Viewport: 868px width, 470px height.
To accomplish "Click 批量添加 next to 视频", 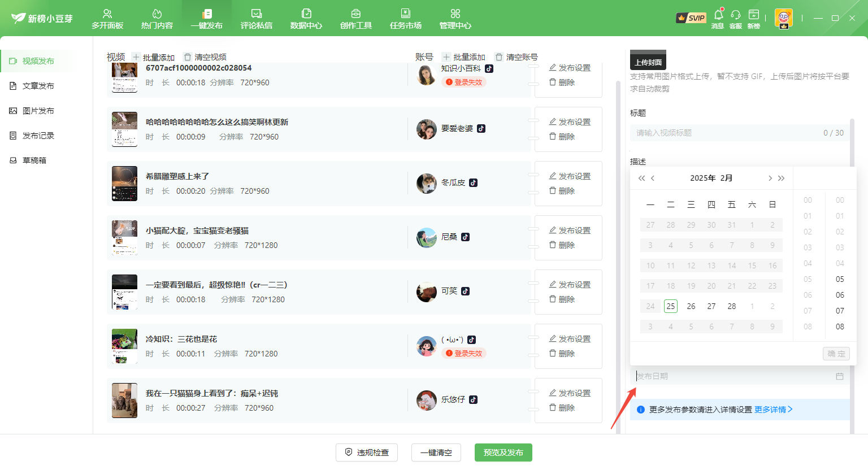I will [x=154, y=57].
